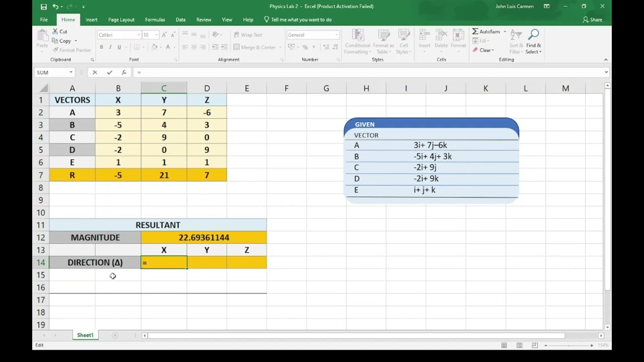Screen dimensions: 644x362
Task: Click the Percent Style icon
Action: (305, 47)
